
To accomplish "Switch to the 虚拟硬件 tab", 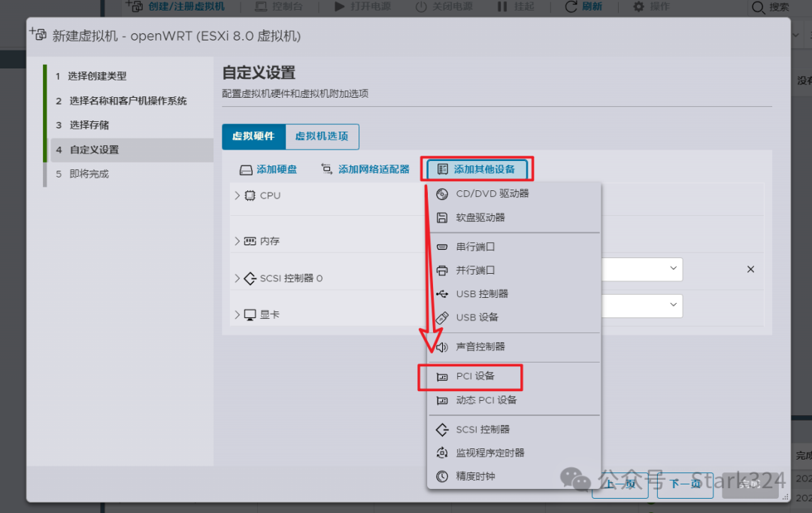I will click(x=254, y=137).
